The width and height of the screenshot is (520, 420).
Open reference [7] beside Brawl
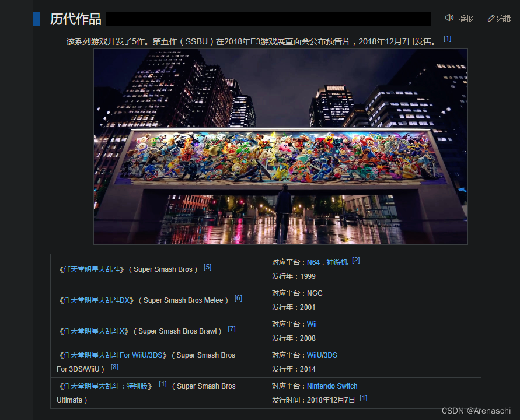click(232, 329)
